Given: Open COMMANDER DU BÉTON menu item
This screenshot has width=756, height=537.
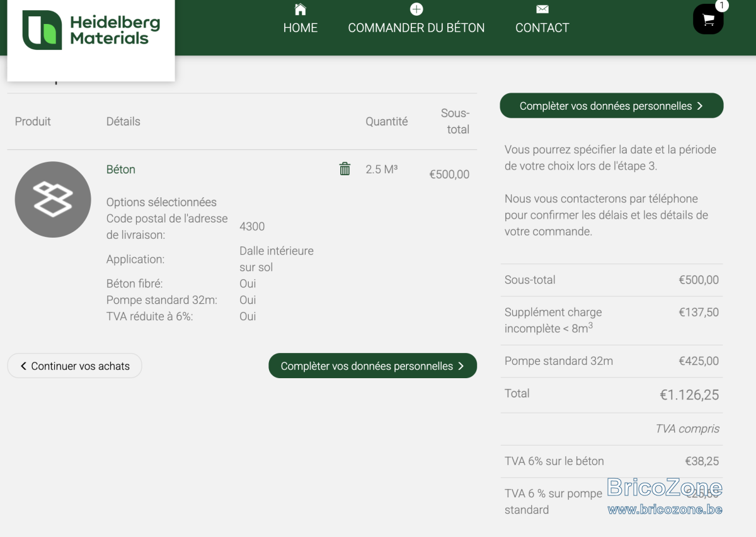Looking at the screenshot, I should click(x=416, y=28).
